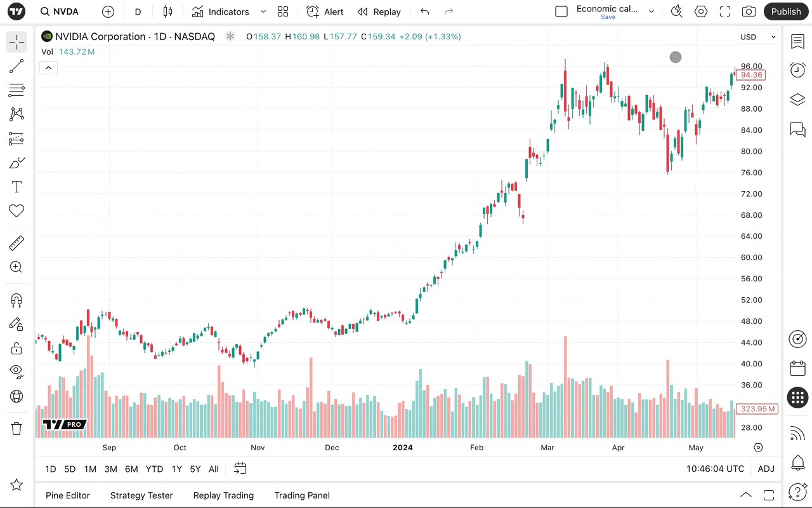The image size is (812, 508).
Task: Select the ruler Measure tool
Action: pos(16,243)
